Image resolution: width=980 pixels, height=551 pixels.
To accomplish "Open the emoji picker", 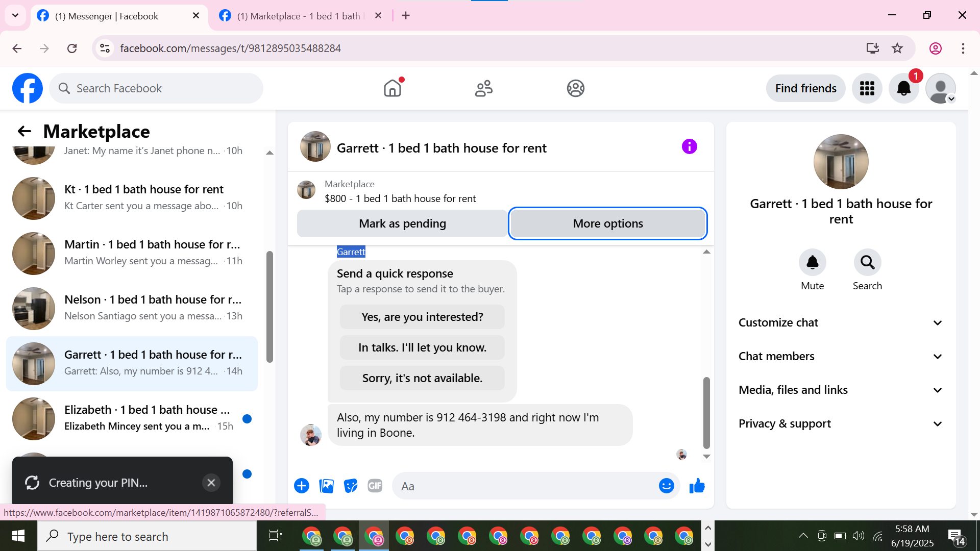I will click(x=666, y=486).
